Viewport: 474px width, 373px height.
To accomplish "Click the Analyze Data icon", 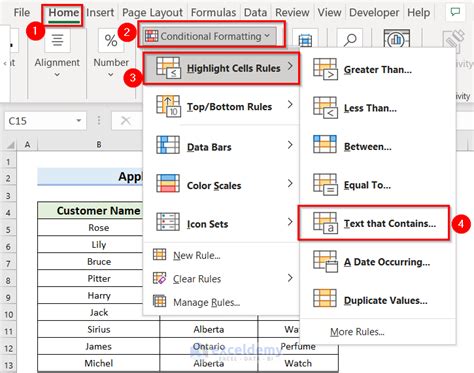I will [x=396, y=40].
